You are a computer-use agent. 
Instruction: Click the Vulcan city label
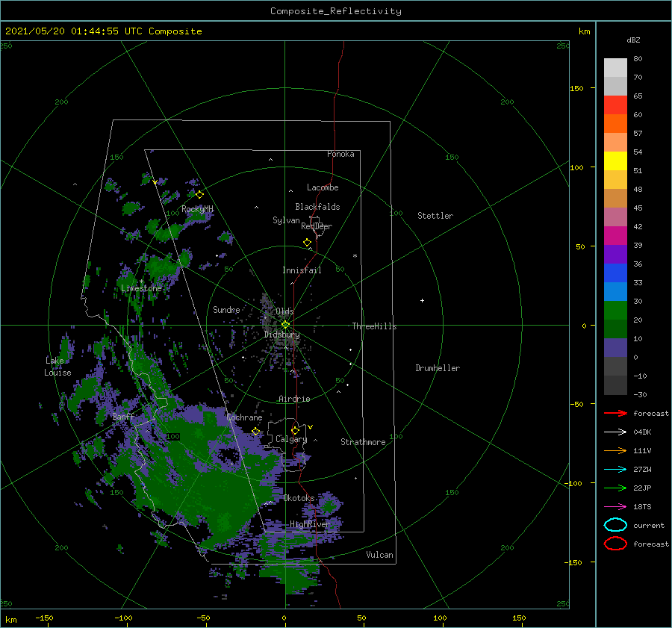(379, 555)
